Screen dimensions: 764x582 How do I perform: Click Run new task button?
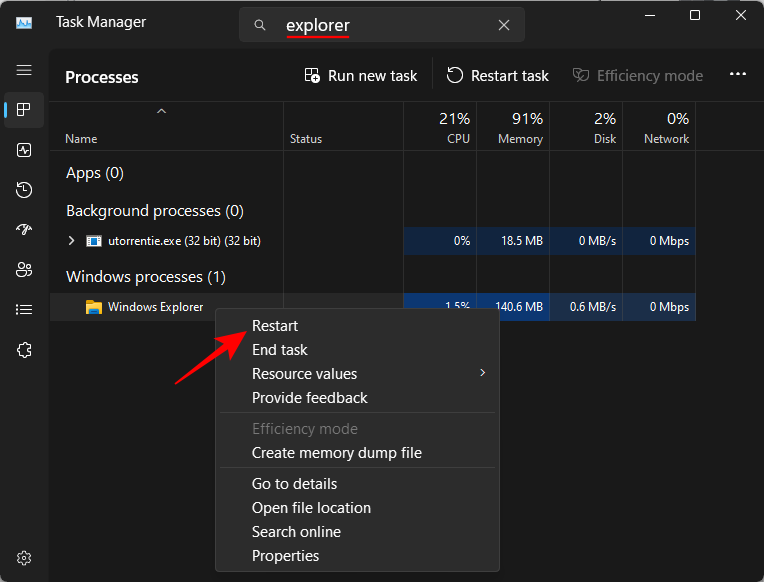tap(360, 76)
